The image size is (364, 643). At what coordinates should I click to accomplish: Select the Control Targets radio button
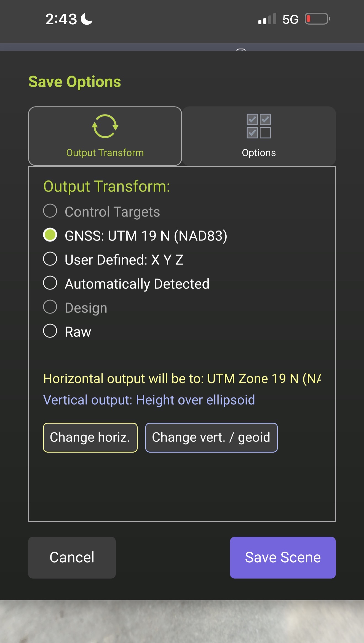(50, 211)
